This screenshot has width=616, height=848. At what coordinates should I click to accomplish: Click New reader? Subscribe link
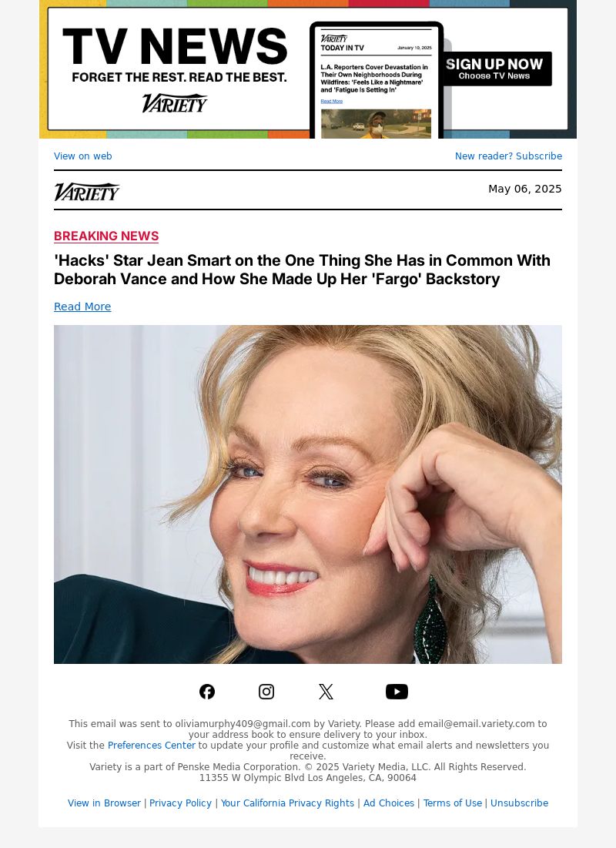pyautogui.click(x=508, y=156)
